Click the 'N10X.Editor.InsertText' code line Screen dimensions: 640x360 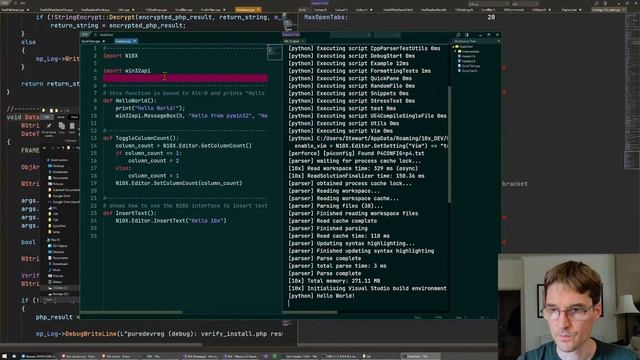tap(171, 221)
